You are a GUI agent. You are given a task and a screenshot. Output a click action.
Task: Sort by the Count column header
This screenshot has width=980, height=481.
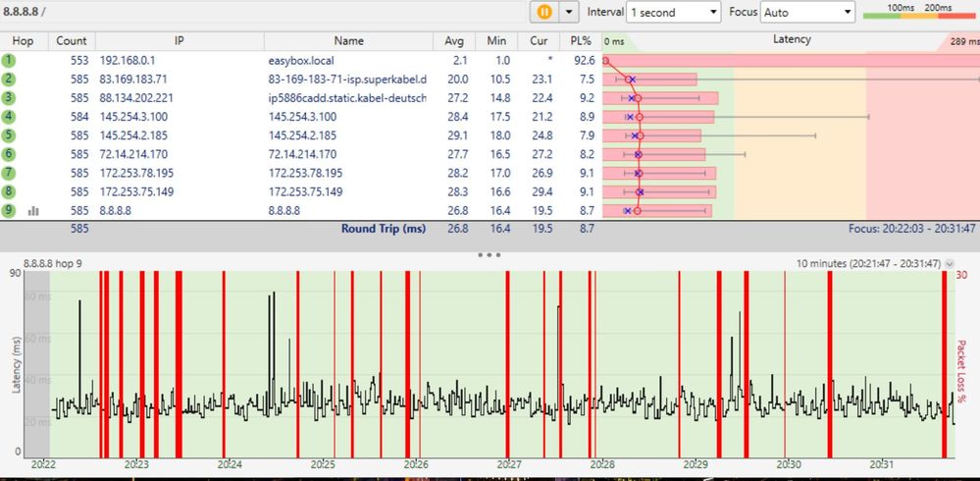coord(72,40)
